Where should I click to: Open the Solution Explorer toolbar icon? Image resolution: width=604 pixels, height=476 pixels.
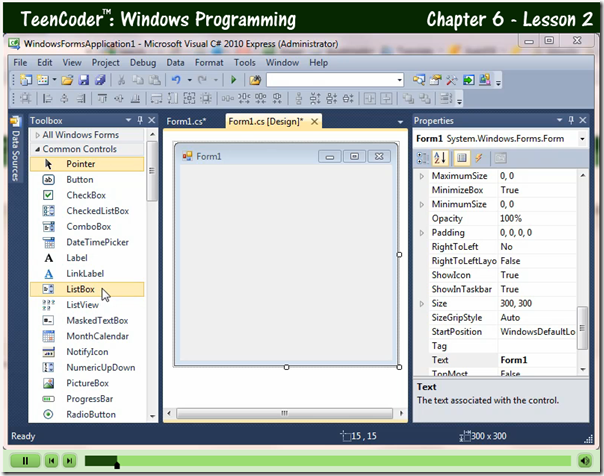click(x=419, y=80)
